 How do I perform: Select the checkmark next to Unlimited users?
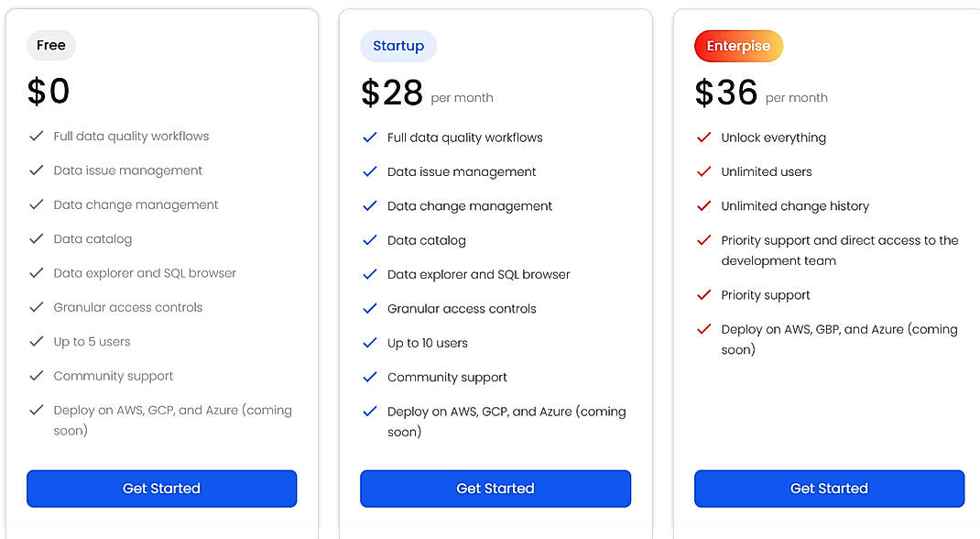tap(703, 171)
